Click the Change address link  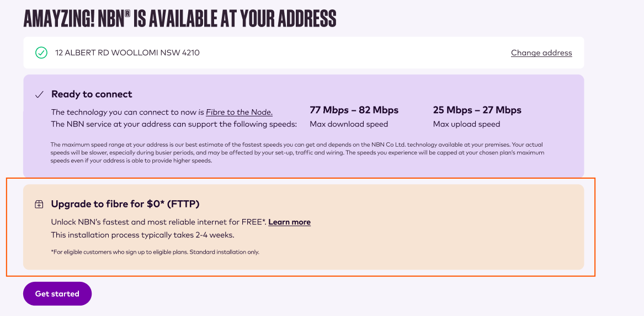pyautogui.click(x=541, y=53)
